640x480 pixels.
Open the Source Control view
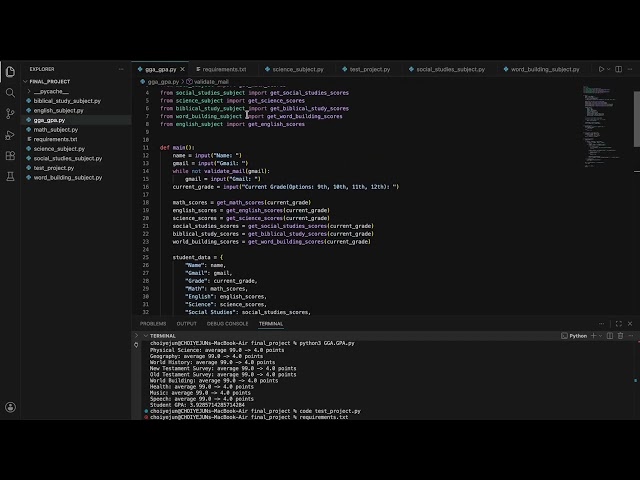click(10, 114)
